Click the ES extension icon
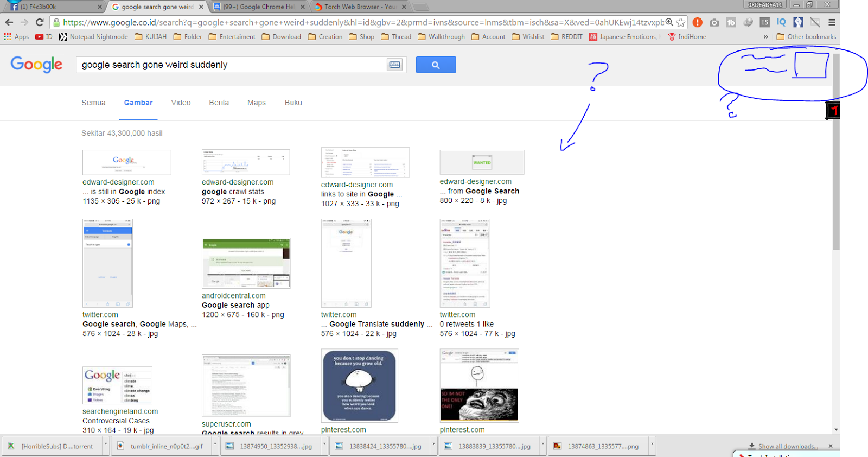 (x=764, y=22)
